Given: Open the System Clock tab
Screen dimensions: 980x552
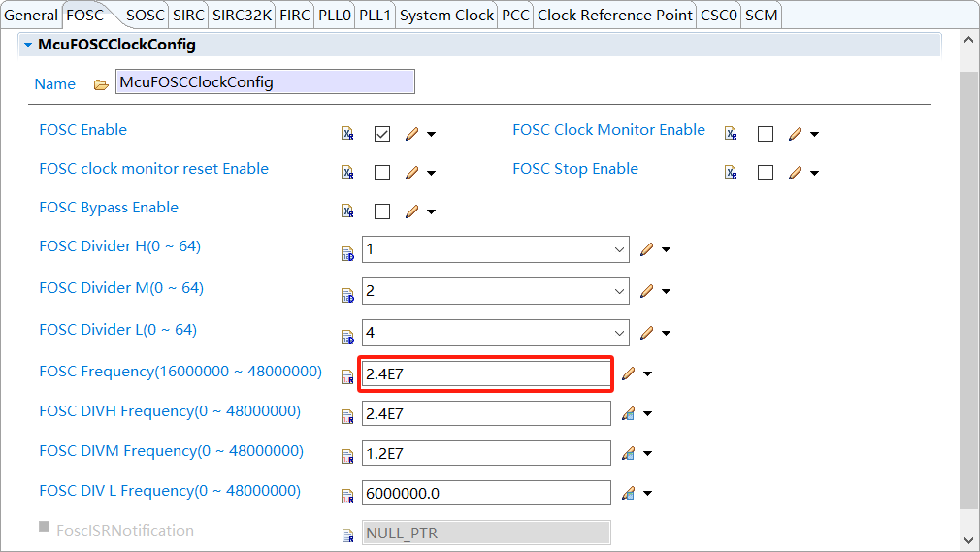Looking at the screenshot, I should pos(446,15).
